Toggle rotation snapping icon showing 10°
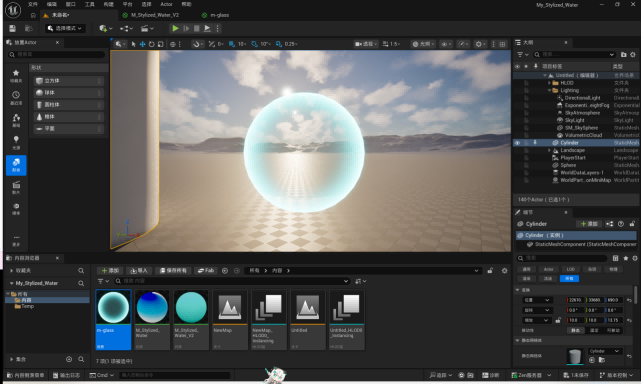Image resolution: width=641 pixels, height=384 pixels. coord(254,44)
